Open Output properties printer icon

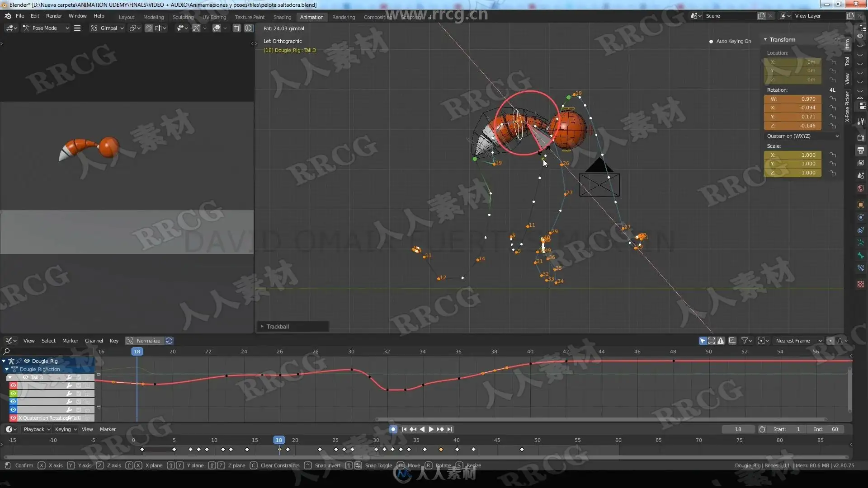click(x=861, y=150)
